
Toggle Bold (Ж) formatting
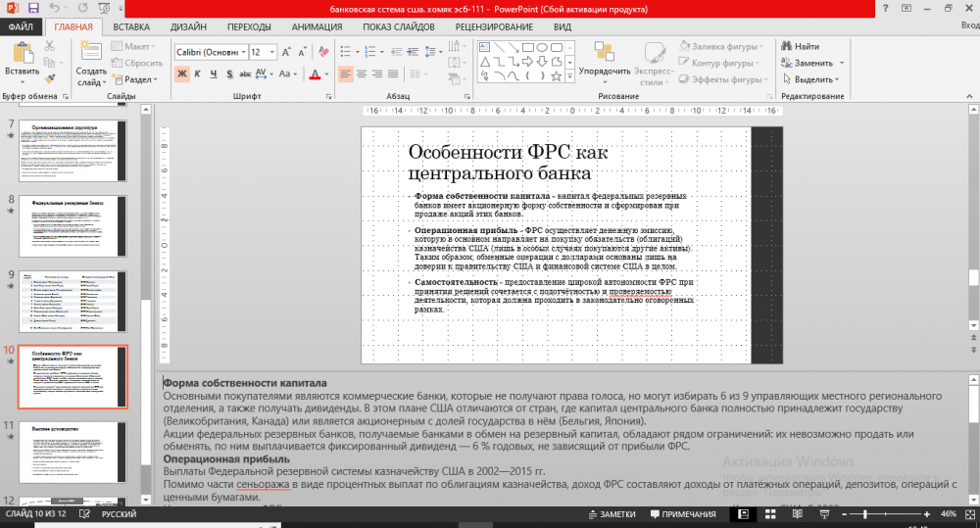pyautogui.click(x=182, y=73)
